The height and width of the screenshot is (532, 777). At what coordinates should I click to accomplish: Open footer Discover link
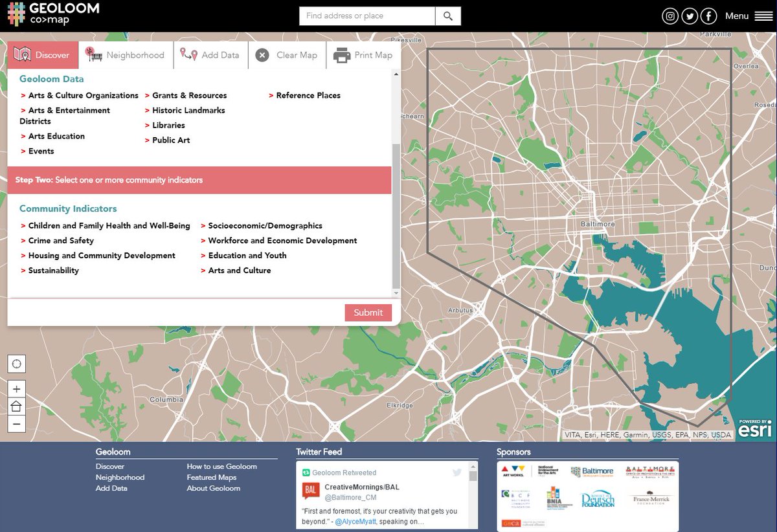click(x=110, y=466)
